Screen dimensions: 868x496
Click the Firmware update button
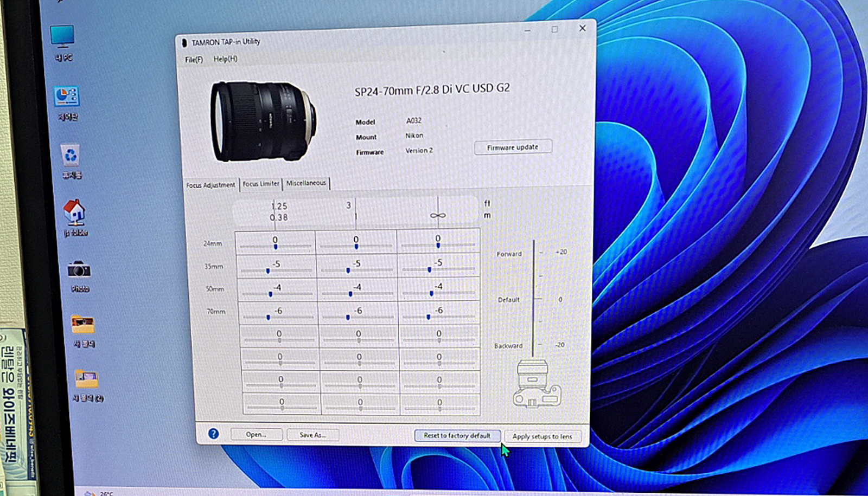coord(513,147)
